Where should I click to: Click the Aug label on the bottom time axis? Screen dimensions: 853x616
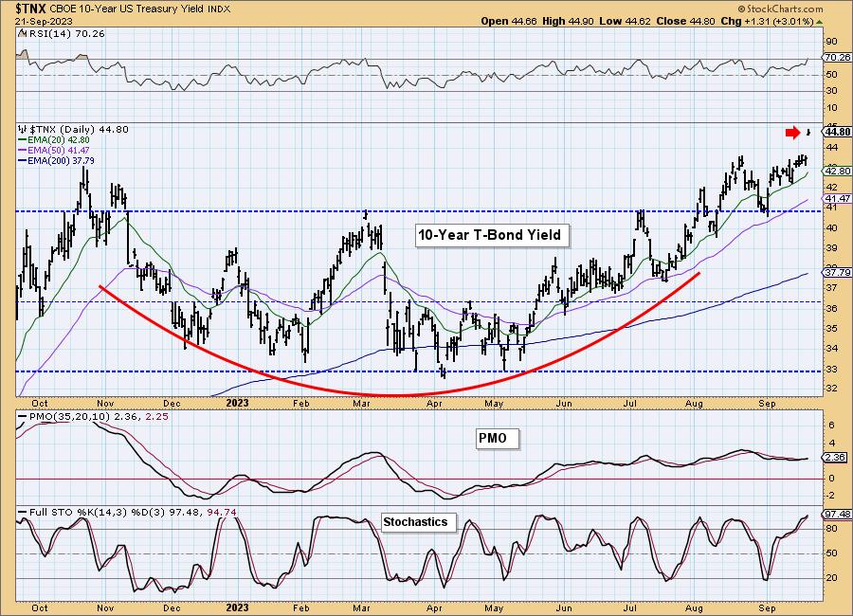[694, 607]
